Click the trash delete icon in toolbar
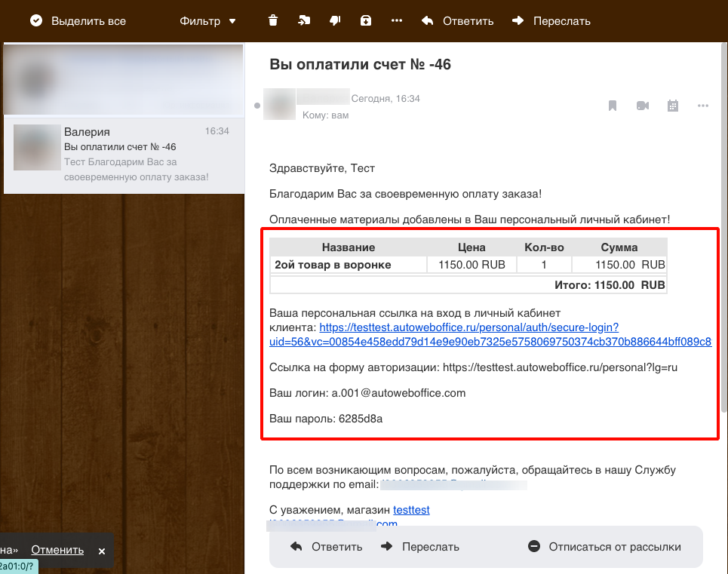Screen dimensions: 728x574 click(x=273, y=21)
